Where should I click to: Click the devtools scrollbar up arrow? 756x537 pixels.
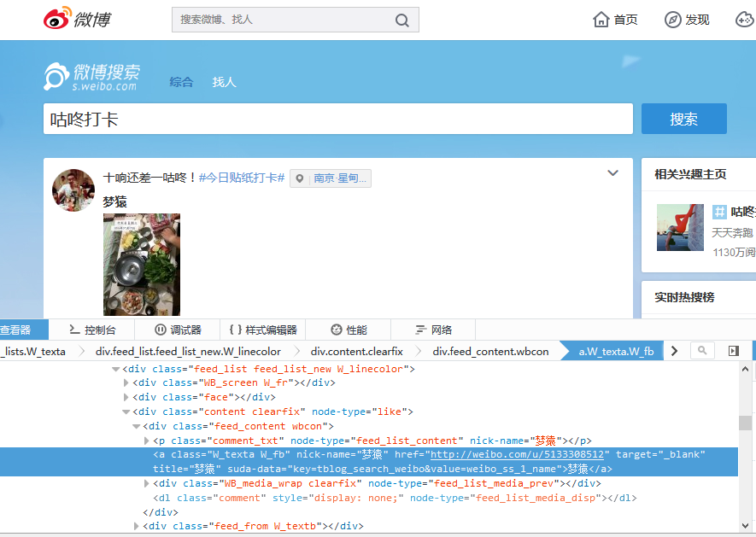(745, 370)
